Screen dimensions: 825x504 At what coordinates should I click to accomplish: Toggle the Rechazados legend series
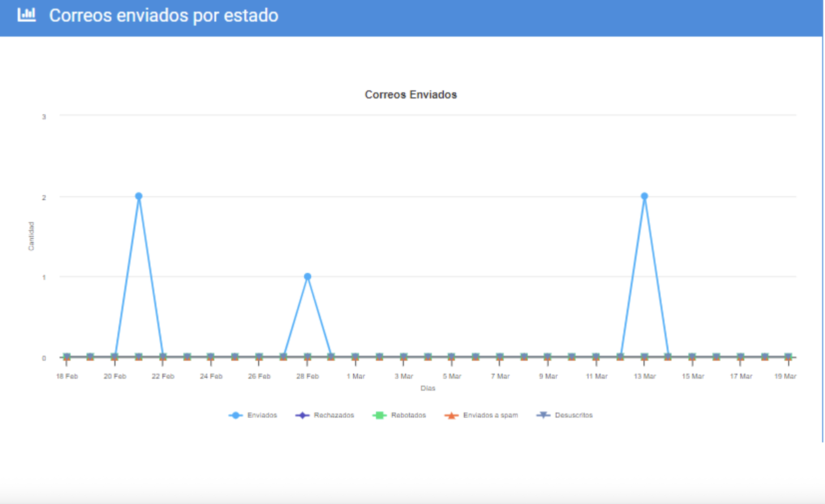tap(334, 415)
